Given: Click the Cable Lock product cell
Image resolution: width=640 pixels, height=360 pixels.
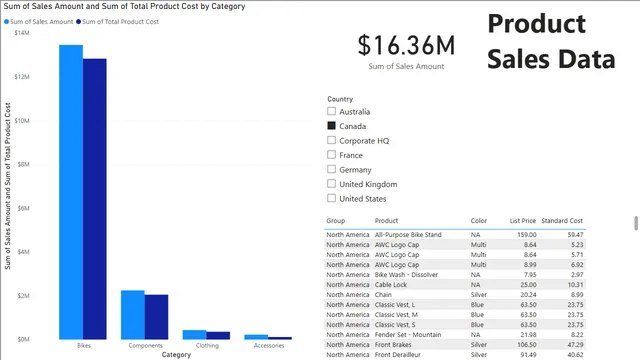Looking at the screenshot, I should pyautogui.click(x=391, y=284).
